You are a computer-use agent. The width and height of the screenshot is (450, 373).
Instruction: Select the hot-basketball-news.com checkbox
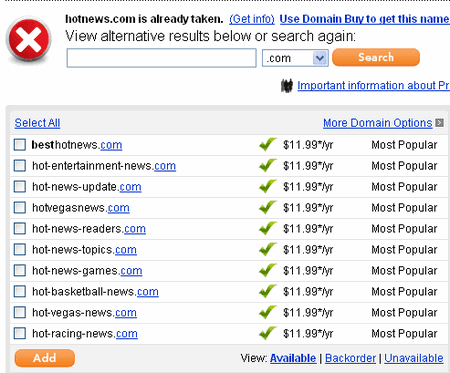coord(20,291)
